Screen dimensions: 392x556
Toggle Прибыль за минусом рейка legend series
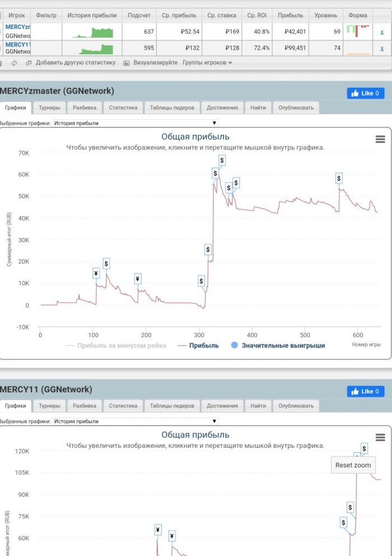[x=116, y=345]
